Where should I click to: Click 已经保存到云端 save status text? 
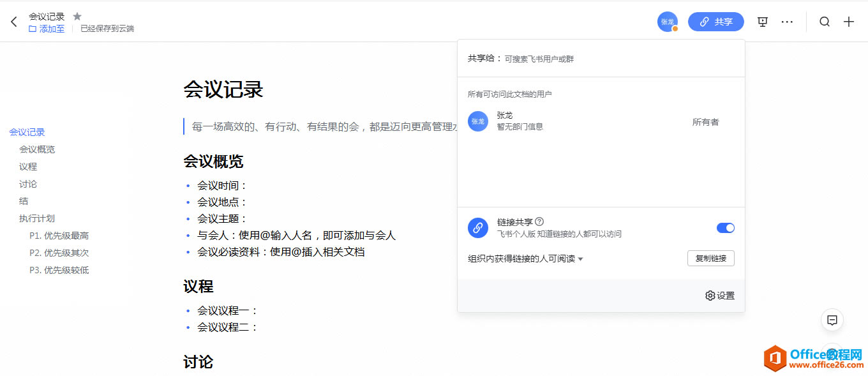tap(107, 29)
